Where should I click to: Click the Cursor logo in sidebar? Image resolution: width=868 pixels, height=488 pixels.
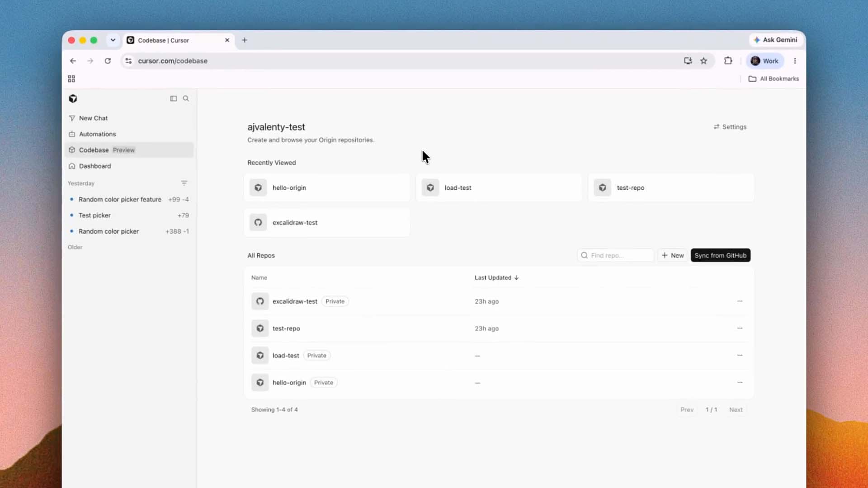73,99
